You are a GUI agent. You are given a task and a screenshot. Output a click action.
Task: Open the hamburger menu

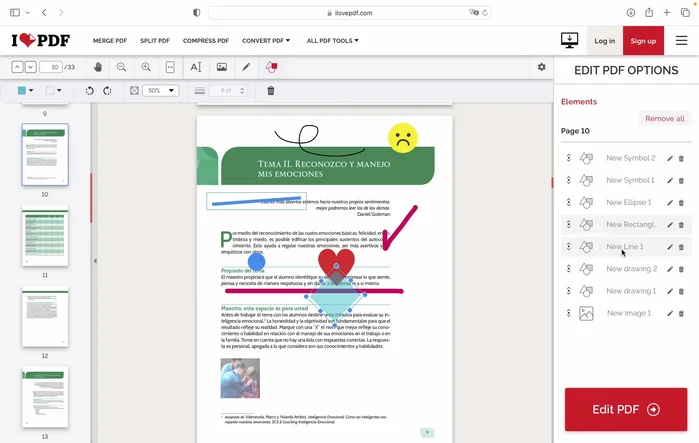tap(681, 41)
